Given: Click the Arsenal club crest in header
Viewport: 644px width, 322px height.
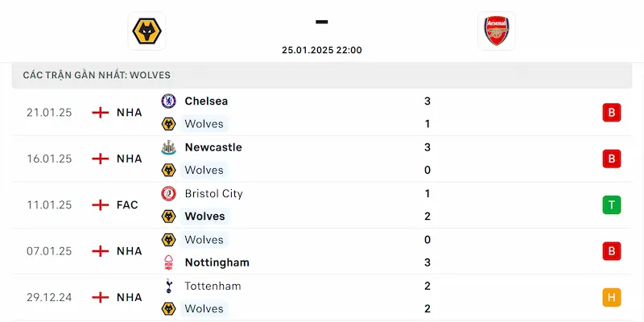Looking at the screenshot, I should click(x=497, y=31).
